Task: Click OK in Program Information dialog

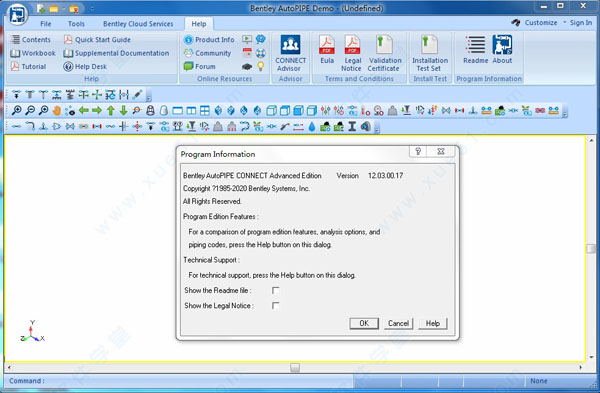Action: click(x=364, y=323)
